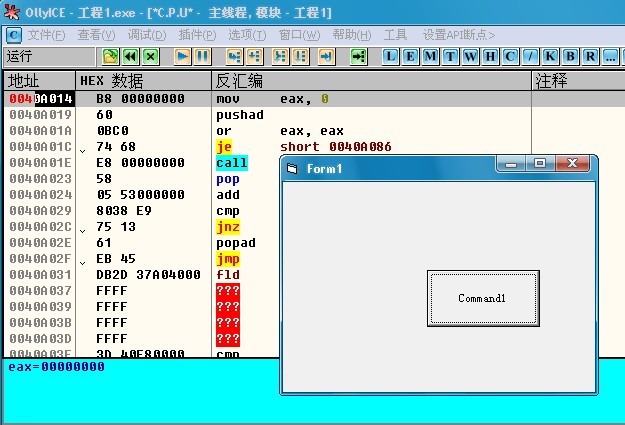The width and height of the screenshot is (625, 425).
Task: Select the jnz instruction at 0040A02C
Action: click(x=228, y=227)
